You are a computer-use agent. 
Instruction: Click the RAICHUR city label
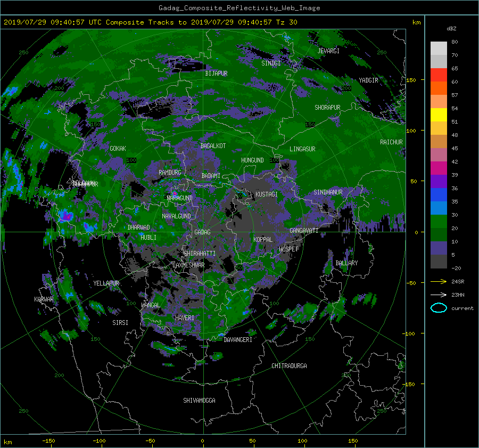pos(391,142)
